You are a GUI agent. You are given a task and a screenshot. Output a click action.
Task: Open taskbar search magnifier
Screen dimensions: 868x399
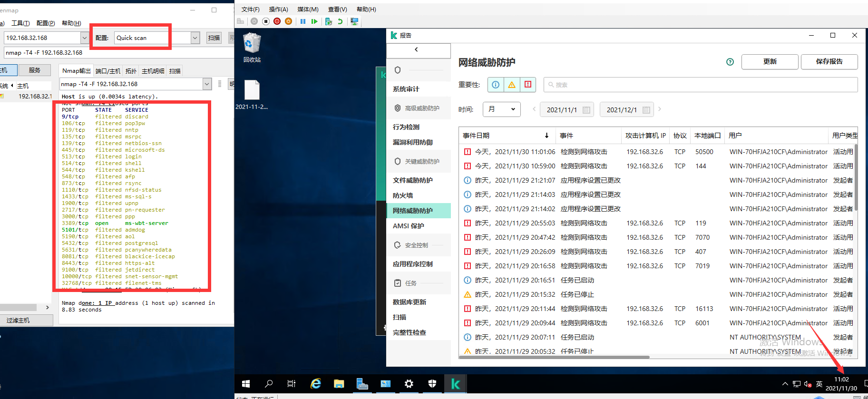coord(269,384)
